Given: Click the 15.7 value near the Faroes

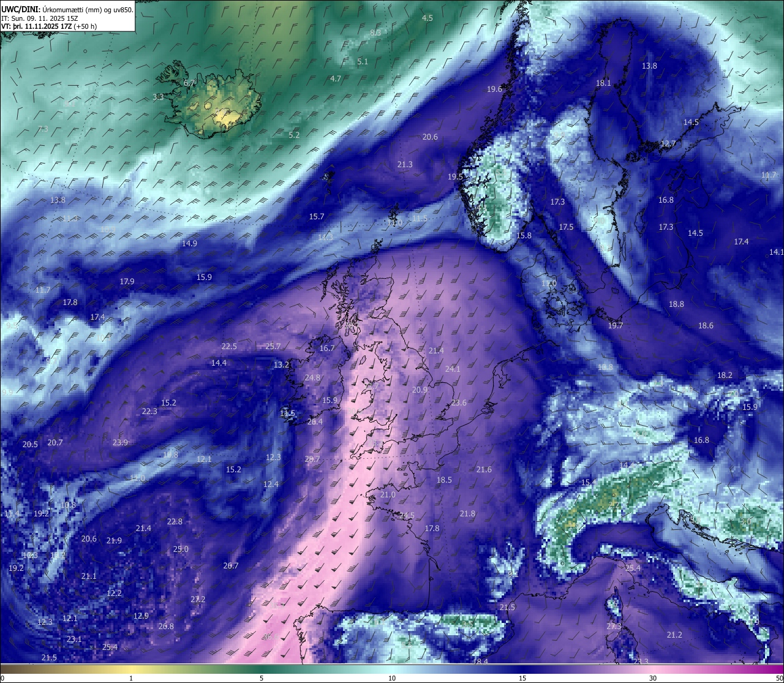Looking at the screenshot, I should click(317, 217).
